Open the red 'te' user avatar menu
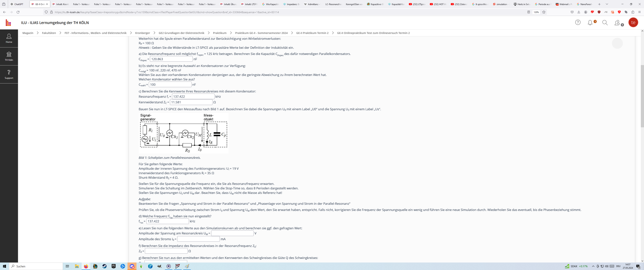This screenshot has width=644, height=270. [633, 22]
